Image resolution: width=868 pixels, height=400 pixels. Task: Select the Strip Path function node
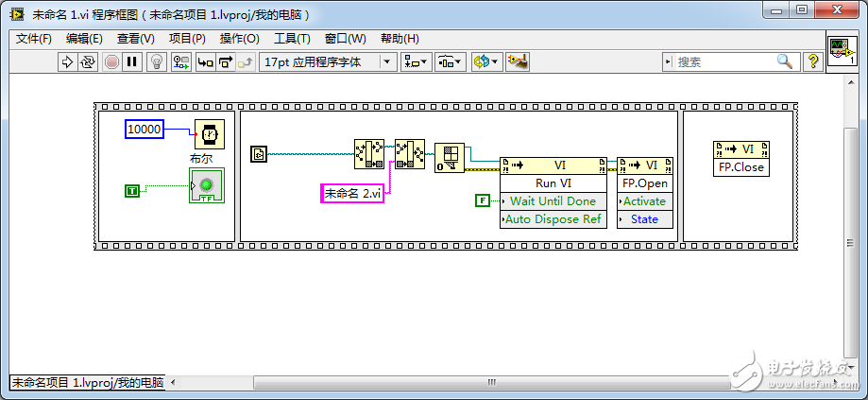click(369, 153)
